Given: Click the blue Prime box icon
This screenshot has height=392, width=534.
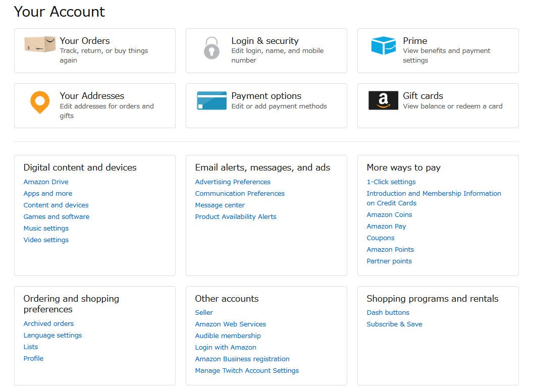Looking at the screenshot, I should click(x=384, y=45).
